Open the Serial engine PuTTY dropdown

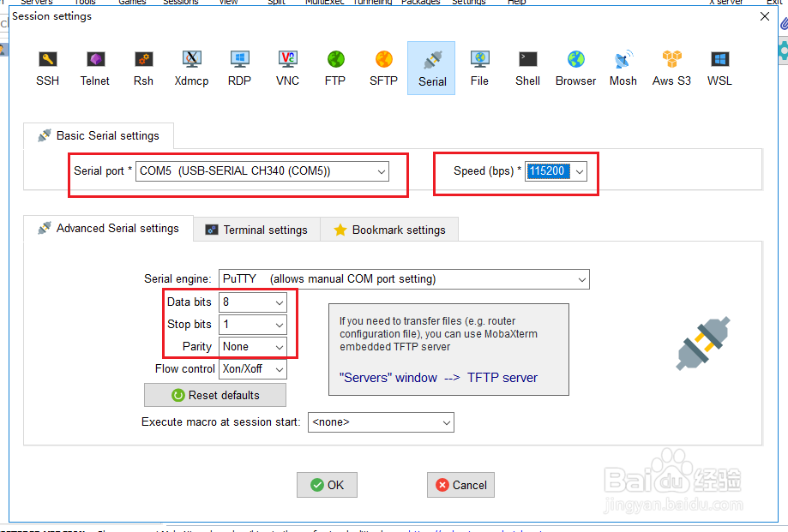pyautogui.click(x=404, y=279)
